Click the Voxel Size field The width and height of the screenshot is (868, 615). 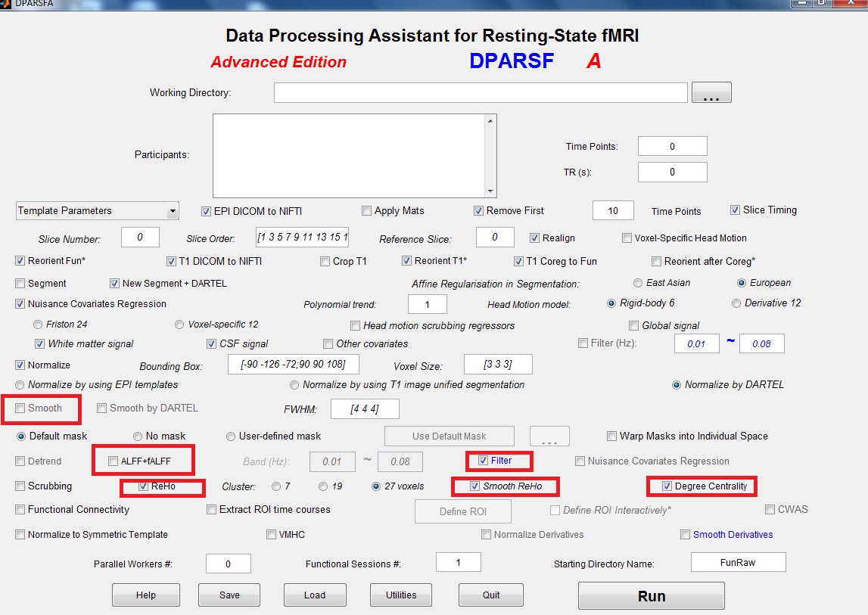498,365
